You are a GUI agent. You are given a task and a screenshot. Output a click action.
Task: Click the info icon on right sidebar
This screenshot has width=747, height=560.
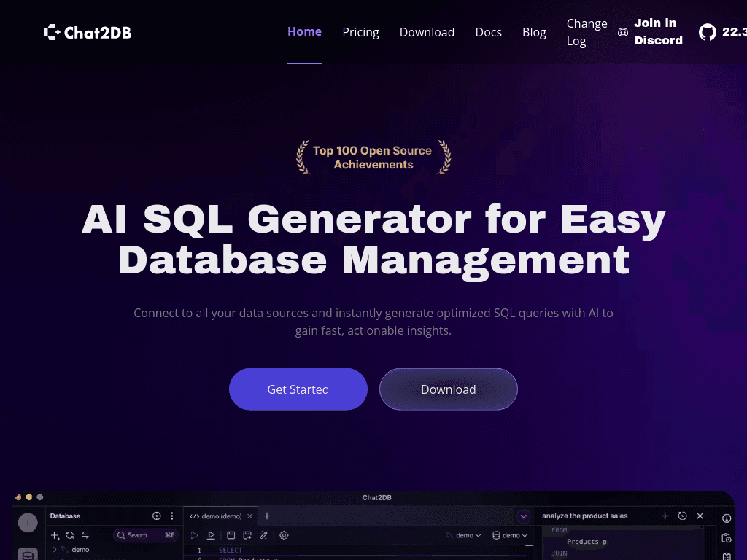point(727,518)
